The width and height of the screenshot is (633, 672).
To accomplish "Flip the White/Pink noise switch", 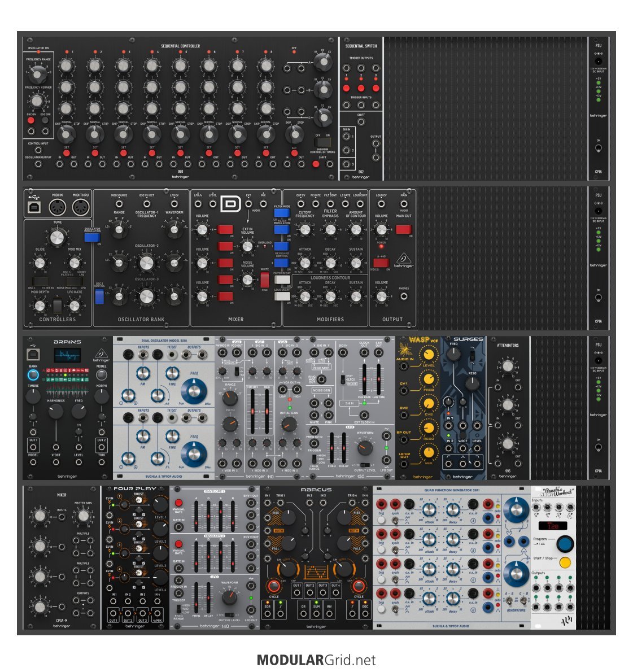I will click(265, 280).
